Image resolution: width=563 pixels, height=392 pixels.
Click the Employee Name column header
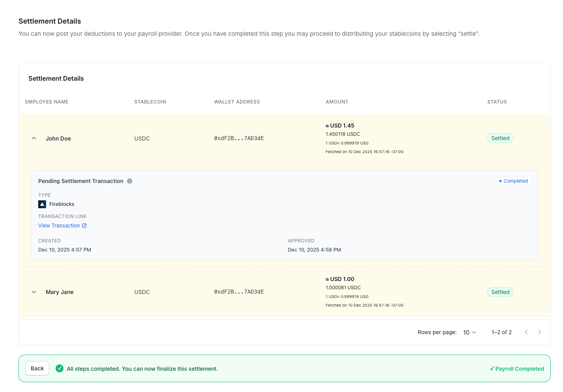47,102
